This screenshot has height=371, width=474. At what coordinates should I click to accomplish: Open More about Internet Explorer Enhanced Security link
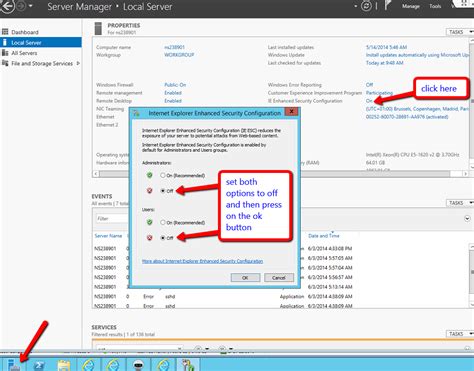click(x=203, y=261)
